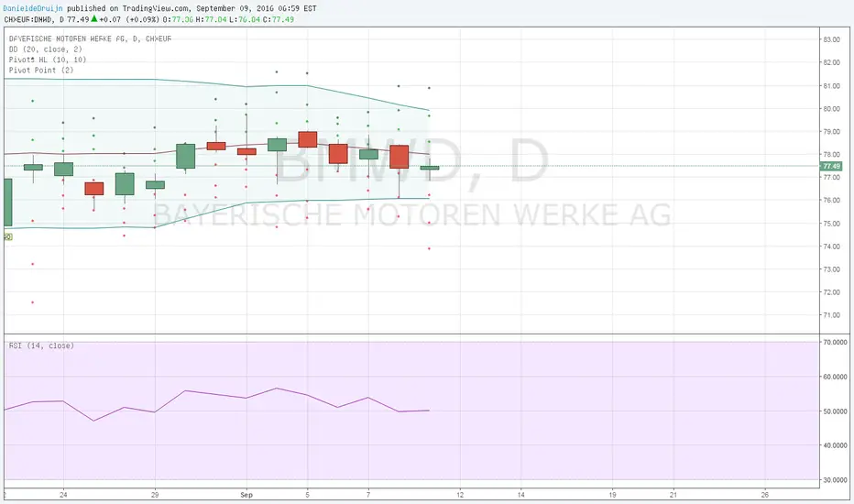Viewport: 854px width, 504px height.
Task: Click the 30.0000 RSI axis label
Action: 835,480
